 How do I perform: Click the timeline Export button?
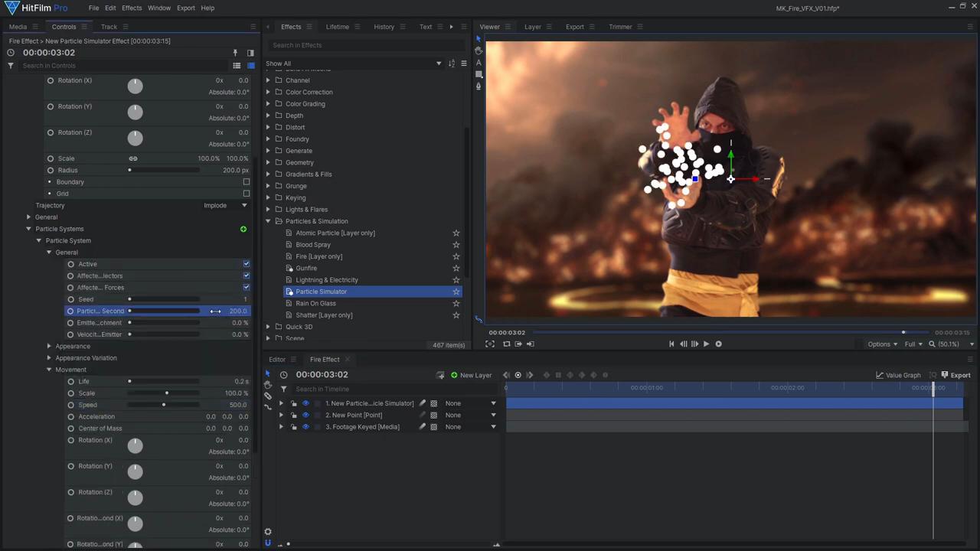pos(955,375)
